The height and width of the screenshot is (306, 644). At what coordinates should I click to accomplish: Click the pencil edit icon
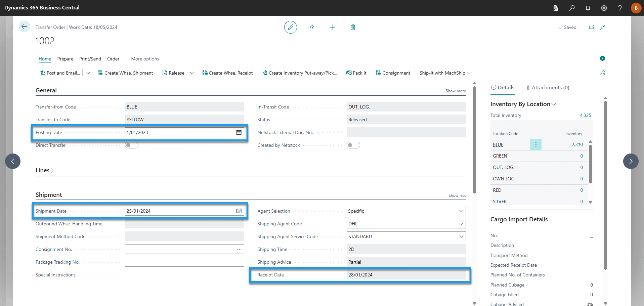tap(290, 27)
